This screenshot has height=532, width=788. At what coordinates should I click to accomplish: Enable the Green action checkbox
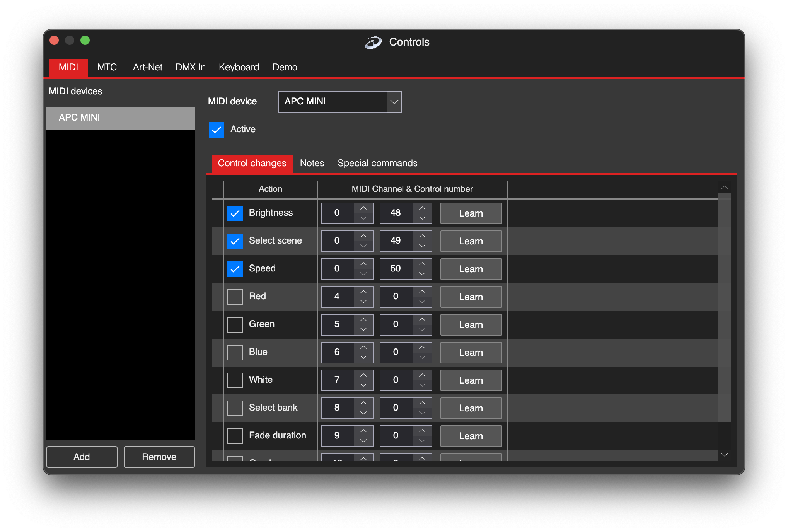tap(235, 324)
